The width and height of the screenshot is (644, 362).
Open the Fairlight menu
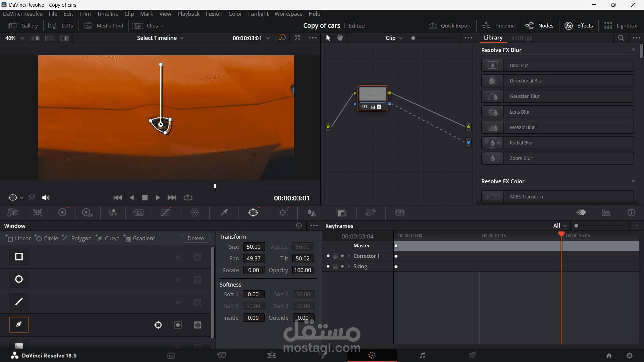(258, 14)
